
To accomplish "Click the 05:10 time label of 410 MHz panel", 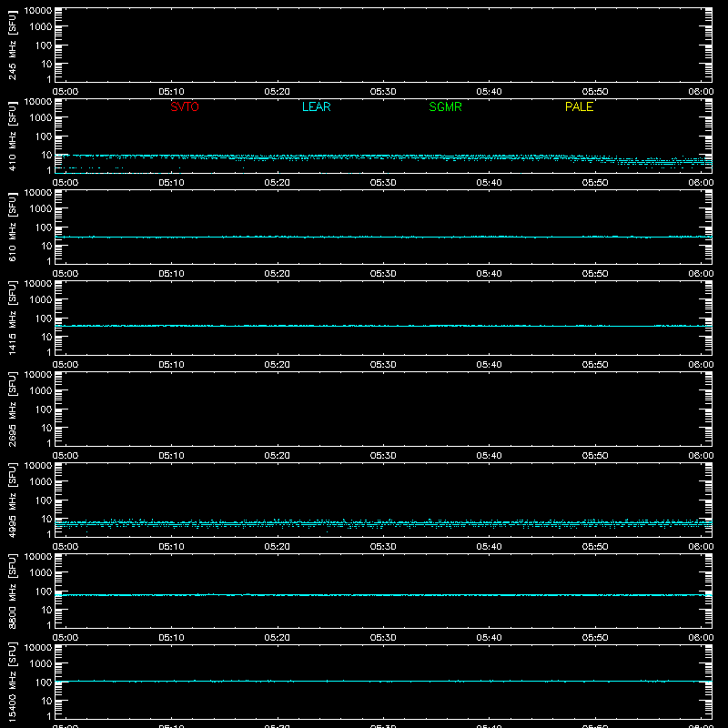I will (x=171, y=183).
